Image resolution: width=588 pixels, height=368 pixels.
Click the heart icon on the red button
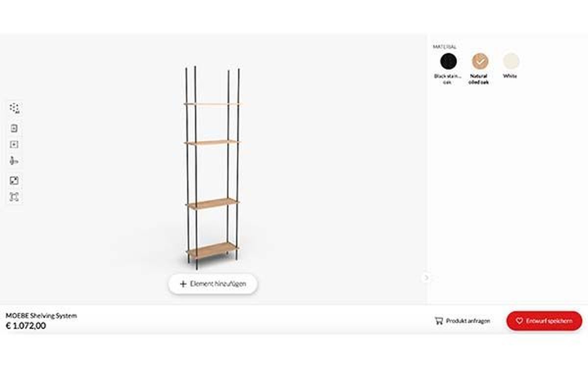point(519,321)
